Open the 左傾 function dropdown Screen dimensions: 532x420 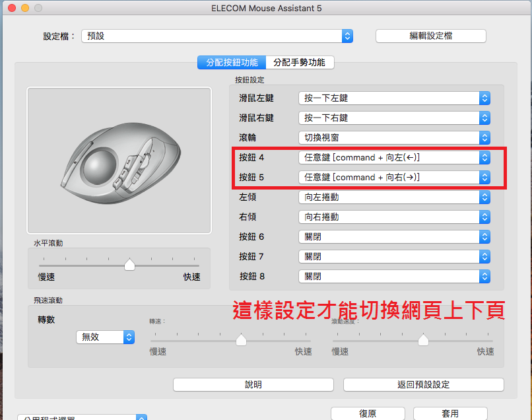(x=394, y=197)
